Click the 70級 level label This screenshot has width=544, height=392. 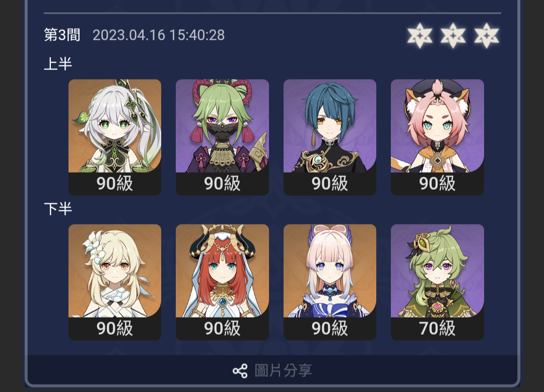[438, 328]
